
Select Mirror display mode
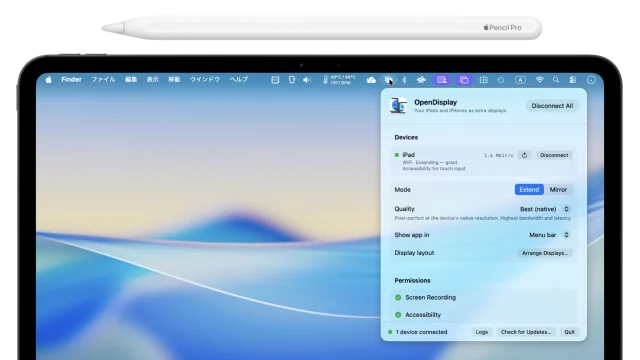click(x=558, y=189)
